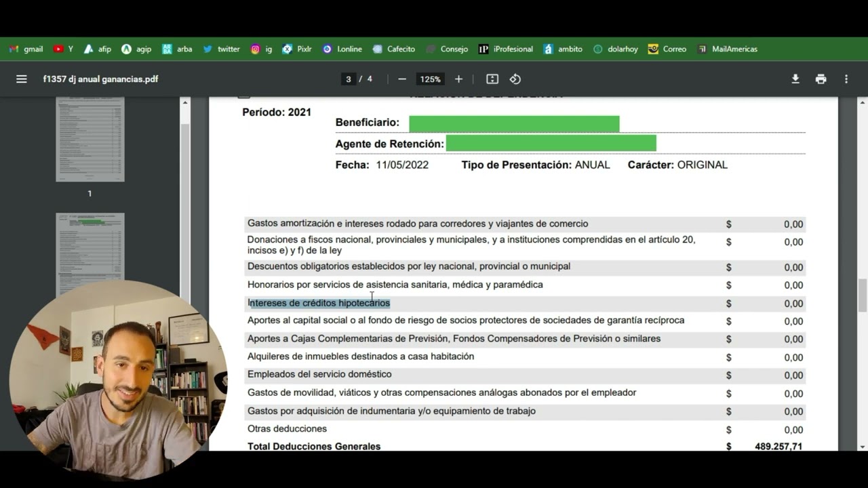Click the green redacted Beneficiario bar
The width and height of the screenshot is (868, 488).
(514, 124)
